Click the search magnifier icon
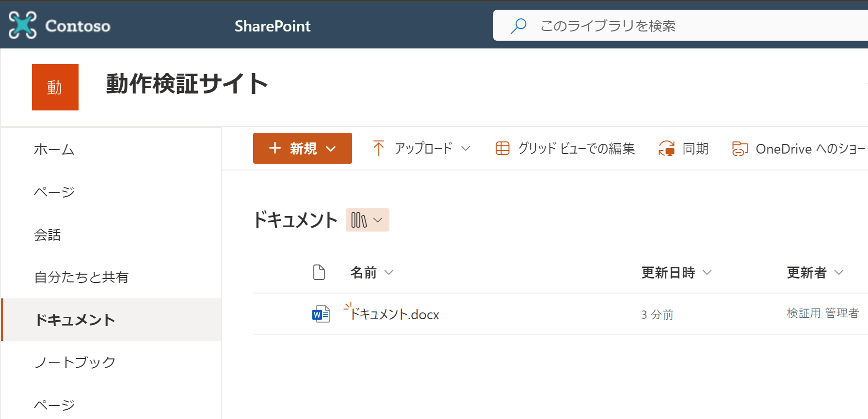The height and width of the screenshot is (419, 868). 518,26
